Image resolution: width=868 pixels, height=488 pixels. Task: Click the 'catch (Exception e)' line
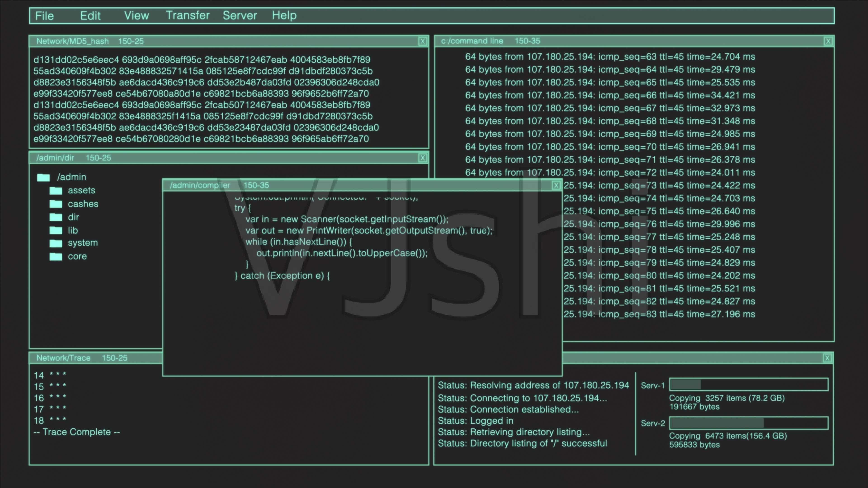282,276
